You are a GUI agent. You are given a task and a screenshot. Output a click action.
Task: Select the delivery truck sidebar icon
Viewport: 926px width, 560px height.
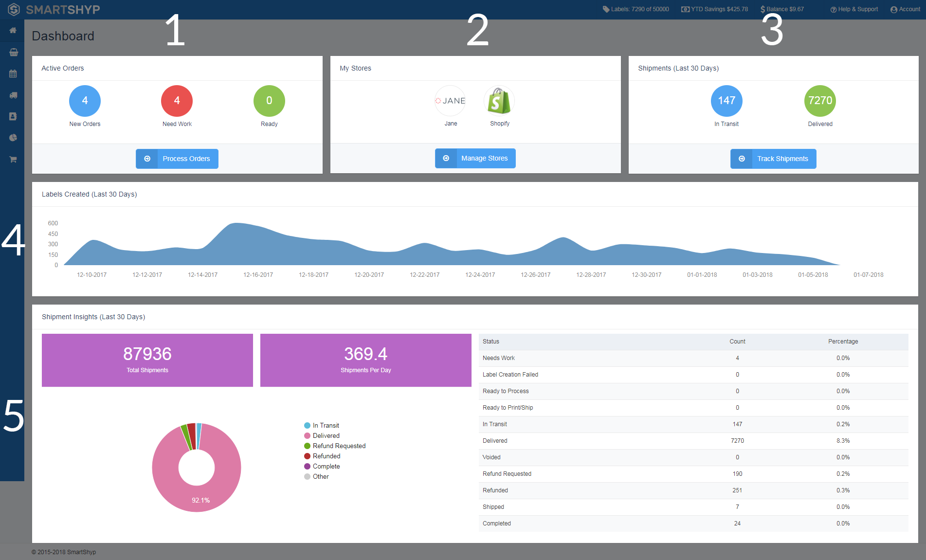tap(13, 95)
